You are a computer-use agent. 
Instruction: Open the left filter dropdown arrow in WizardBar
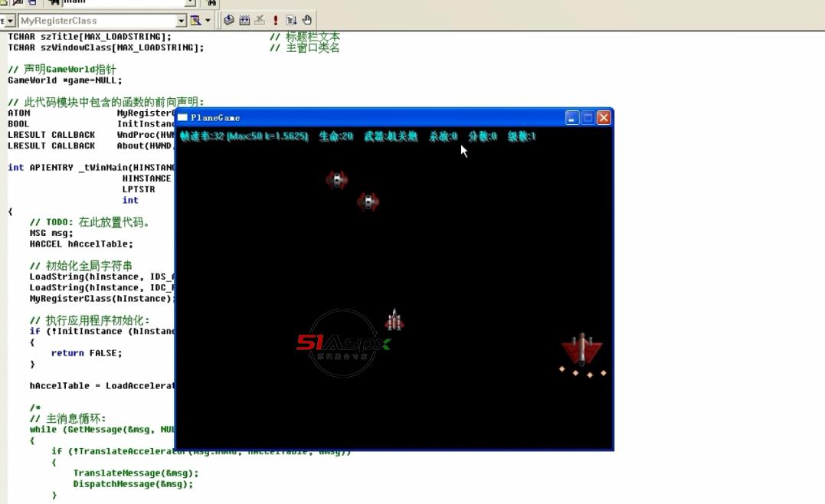(10, 21)
